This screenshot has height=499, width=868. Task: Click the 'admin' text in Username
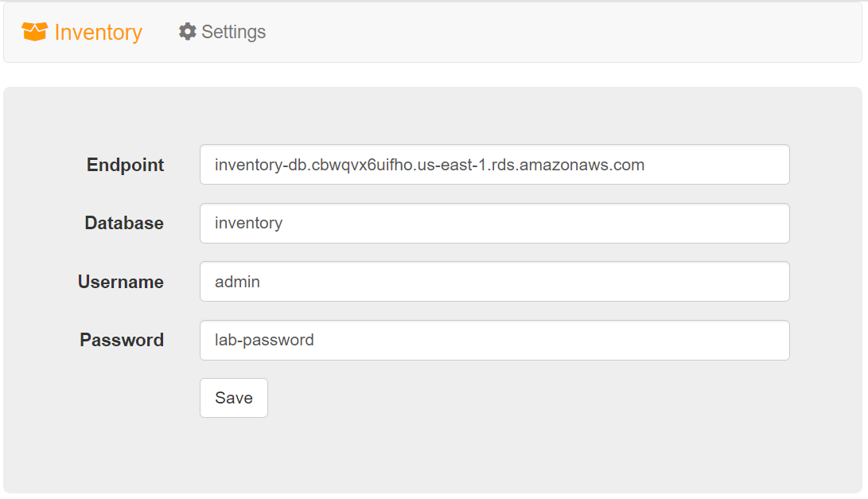[237, 282]
